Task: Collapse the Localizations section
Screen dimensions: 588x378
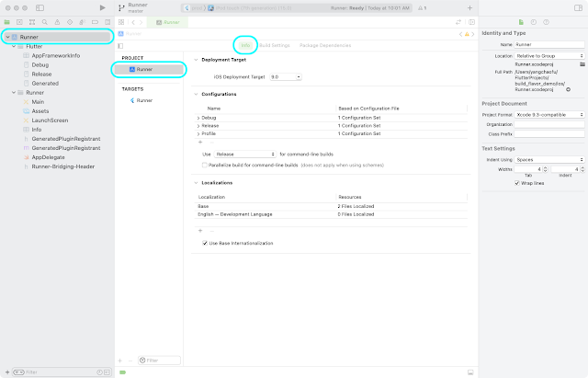Action: coord(196,183)
